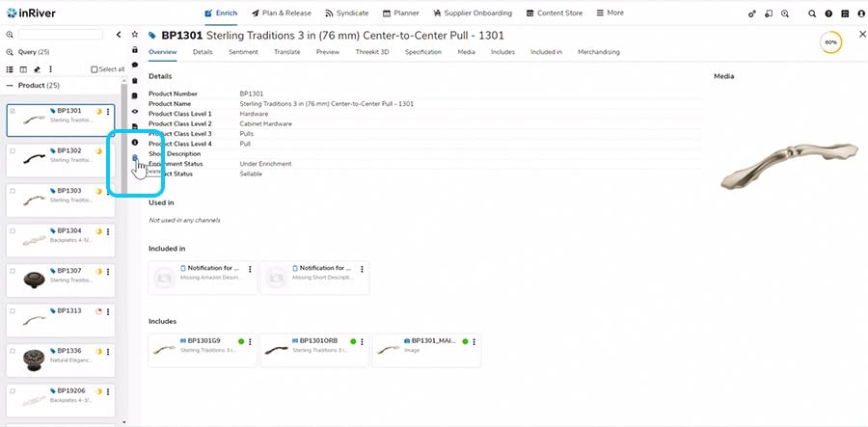
Task: Open the first Notification card three-dot menu
Action: (x=250, y=269)
